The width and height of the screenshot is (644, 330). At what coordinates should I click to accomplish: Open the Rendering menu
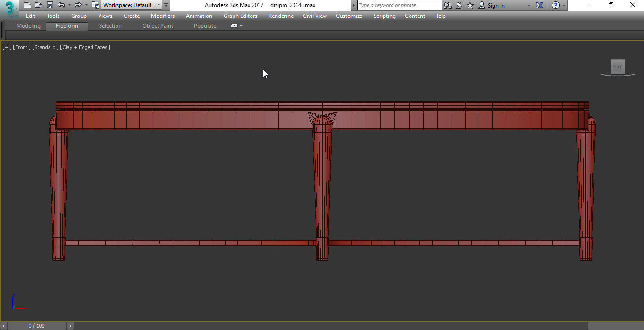click(281, 16)
